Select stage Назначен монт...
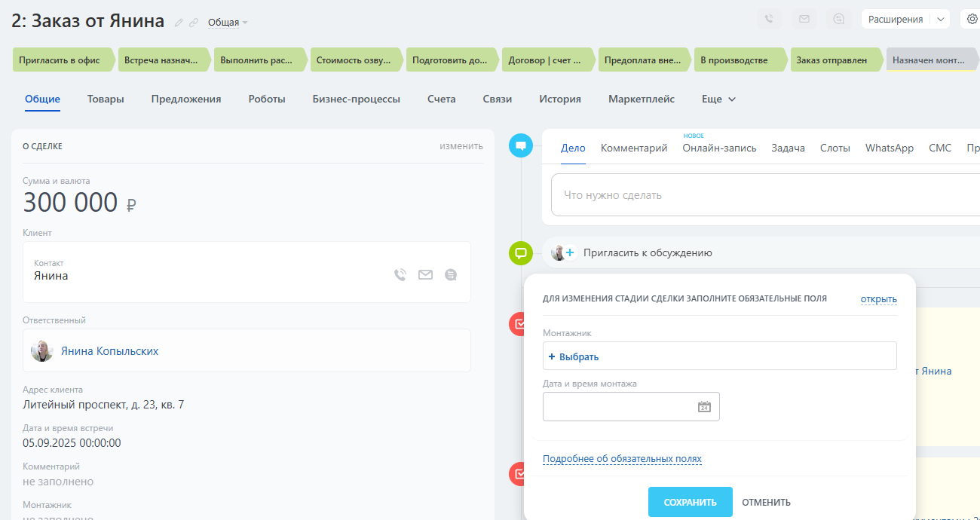This screenshot has height=520, width=980. (x=932, y=60)
